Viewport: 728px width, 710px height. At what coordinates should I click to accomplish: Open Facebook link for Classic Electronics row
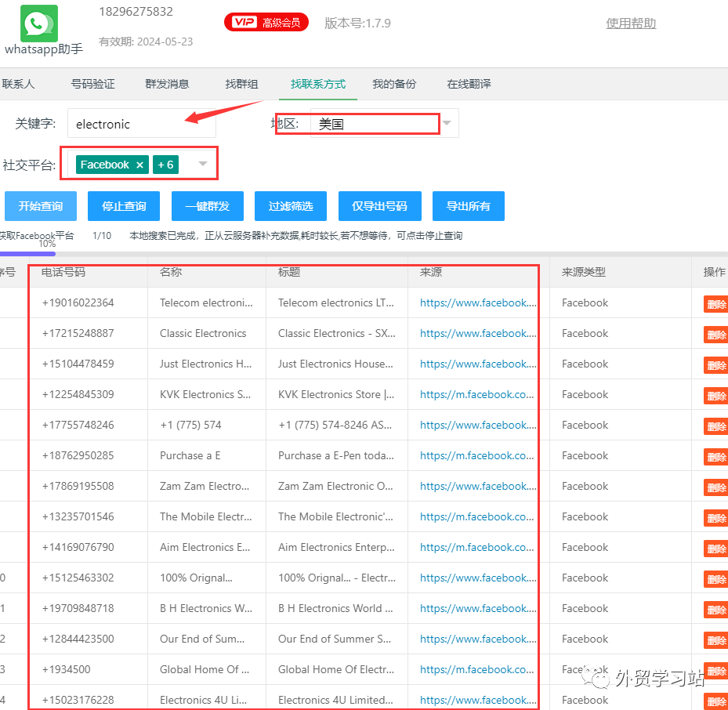pos(478,333)
